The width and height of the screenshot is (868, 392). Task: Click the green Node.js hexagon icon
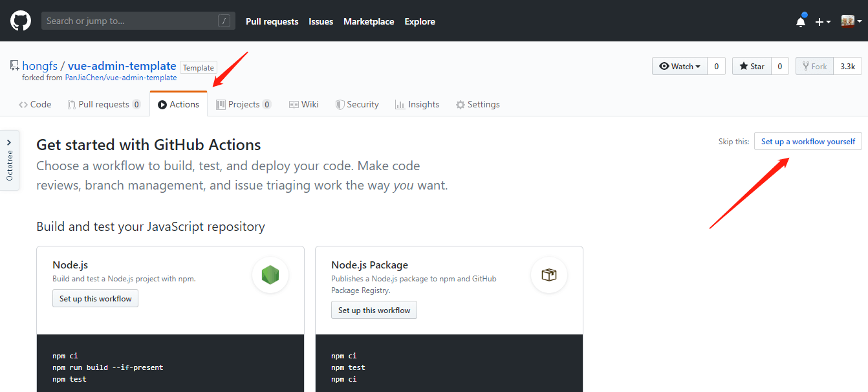click(x=270, y=276)
